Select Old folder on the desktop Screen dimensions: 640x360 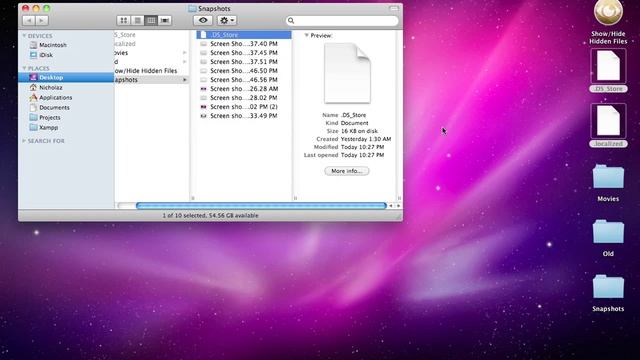point(608,238)
